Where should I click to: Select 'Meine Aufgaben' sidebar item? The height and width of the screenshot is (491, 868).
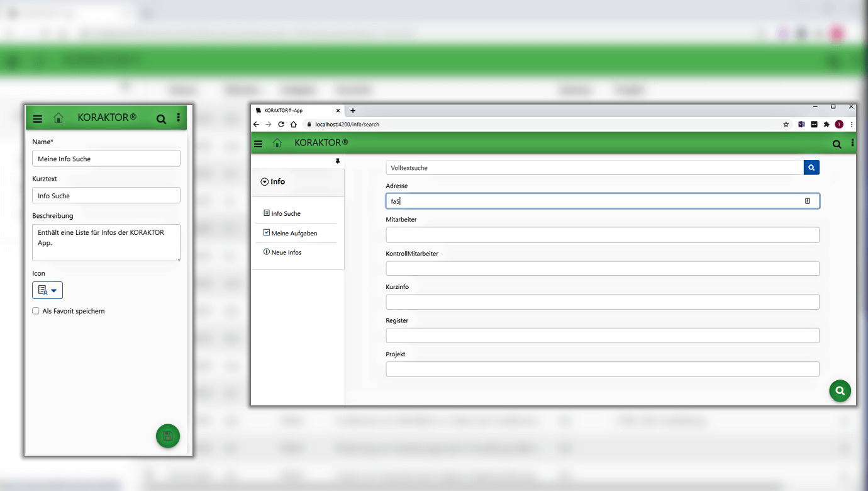coord(294,233)
